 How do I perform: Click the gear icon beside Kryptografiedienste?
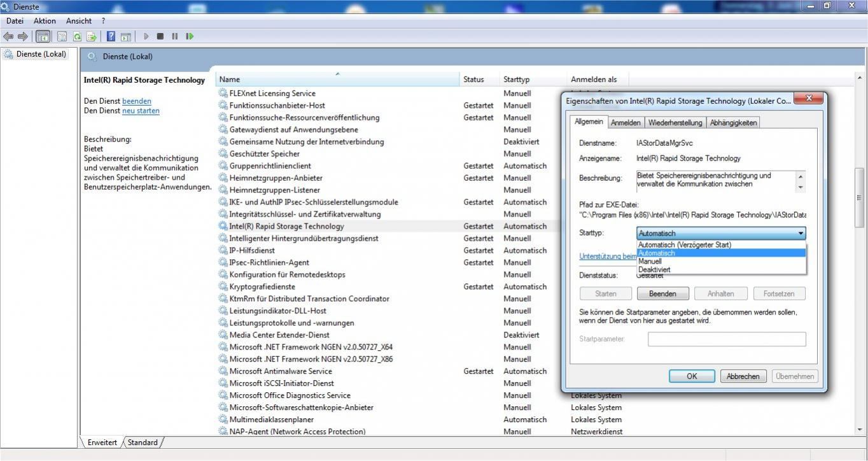pyautogui.click(x=223, y=287)
